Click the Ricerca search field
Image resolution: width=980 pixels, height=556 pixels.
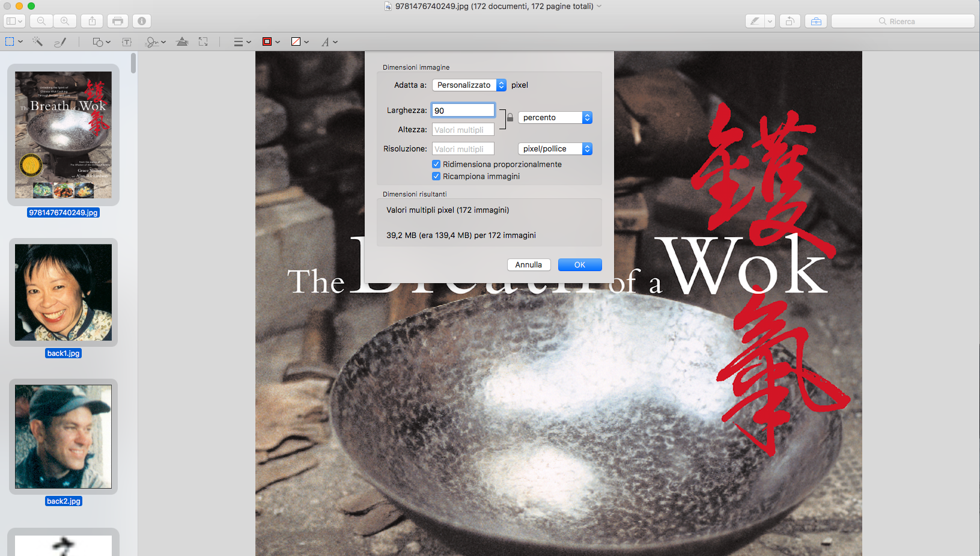pyautogui.click(x=902, y=21)
